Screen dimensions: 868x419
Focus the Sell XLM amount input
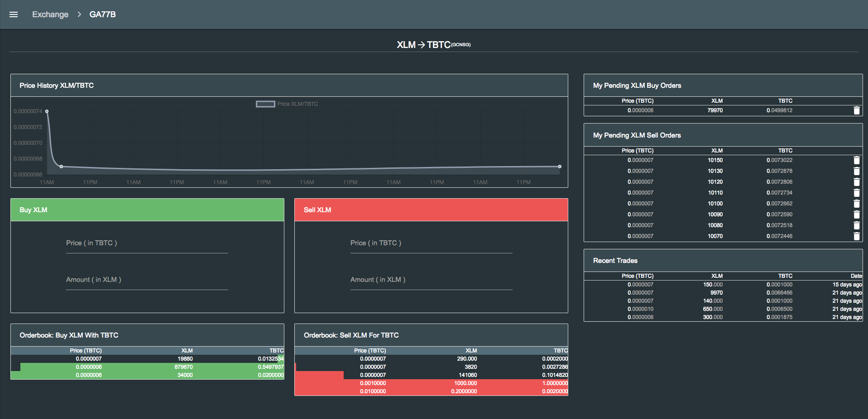coord(432,280)
